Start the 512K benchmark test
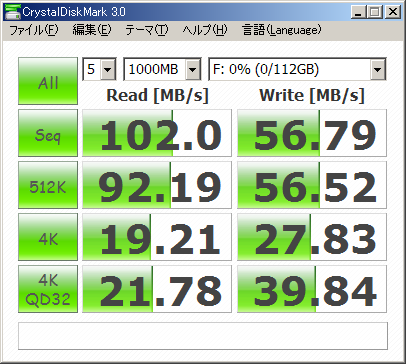The image size is (406, 364). pos(48,185)
